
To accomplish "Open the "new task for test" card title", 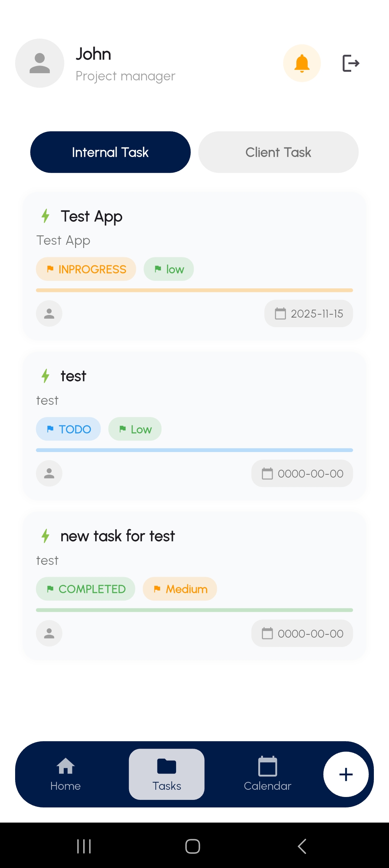I will 117,536.
